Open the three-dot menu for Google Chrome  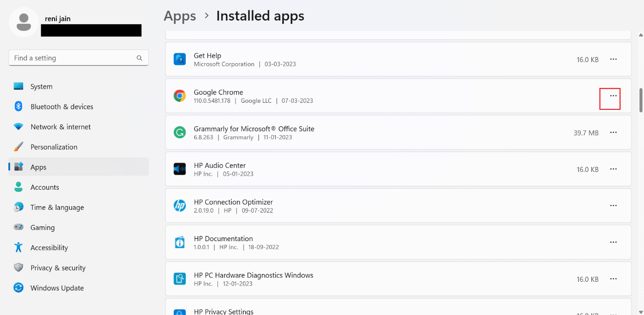pos(613,96)
